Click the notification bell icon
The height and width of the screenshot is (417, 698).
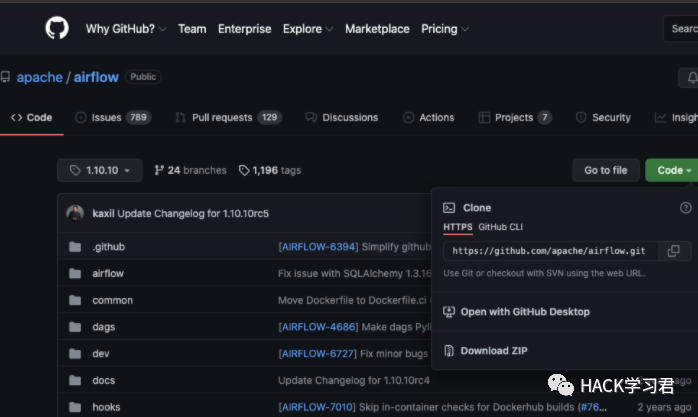tap(692, 78)
